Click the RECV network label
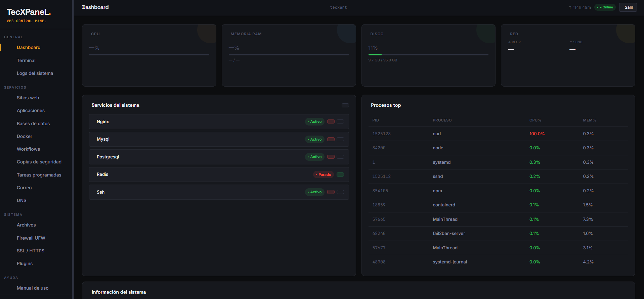644x299 pixels. 514,42
